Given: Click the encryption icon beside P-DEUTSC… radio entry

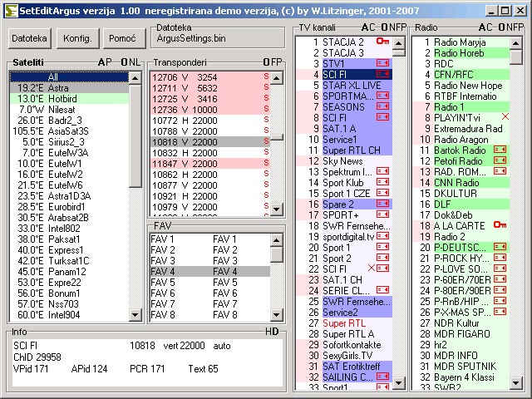Looking at the screenshot, I should click(x=500, y=247).
